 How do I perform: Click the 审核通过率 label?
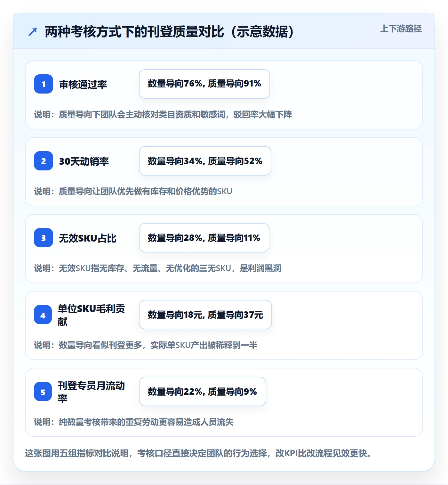point(83,84)
